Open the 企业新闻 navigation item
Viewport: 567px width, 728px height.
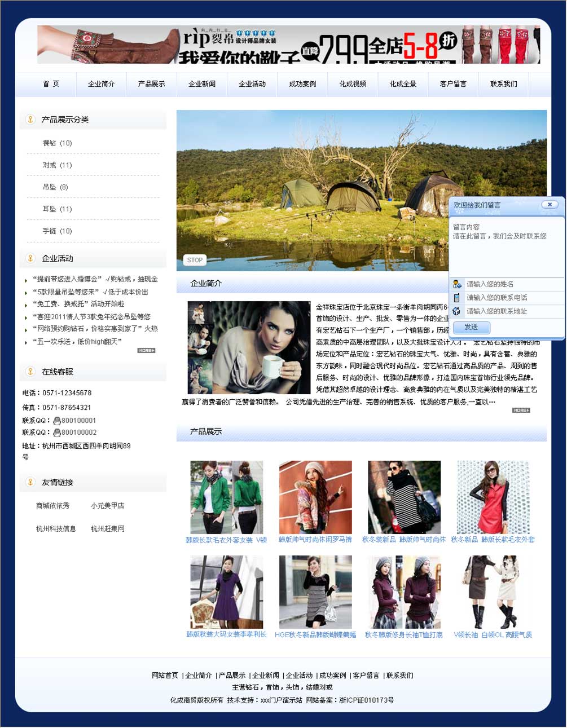point(202,84)
